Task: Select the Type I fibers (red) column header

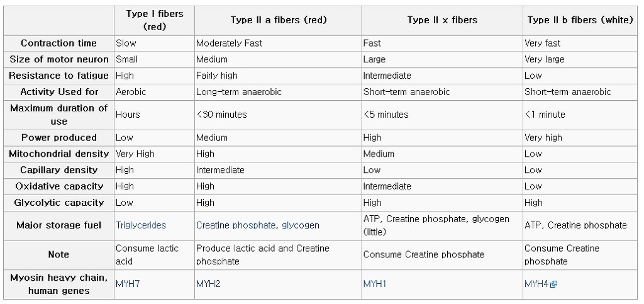Action: (x=154, y=20)
